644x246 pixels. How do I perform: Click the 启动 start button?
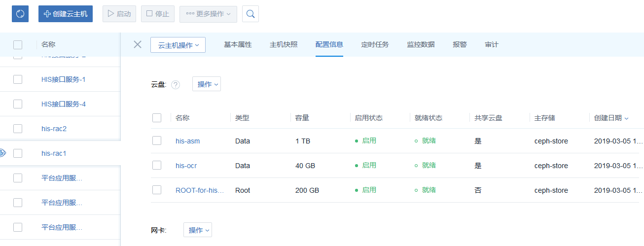(119, 14)
